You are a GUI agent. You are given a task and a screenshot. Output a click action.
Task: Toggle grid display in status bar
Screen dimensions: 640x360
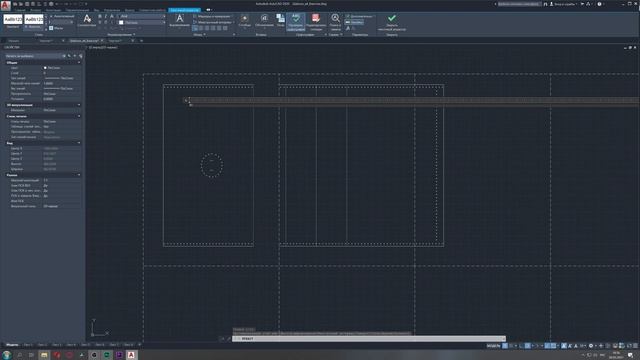pos(505,346)
